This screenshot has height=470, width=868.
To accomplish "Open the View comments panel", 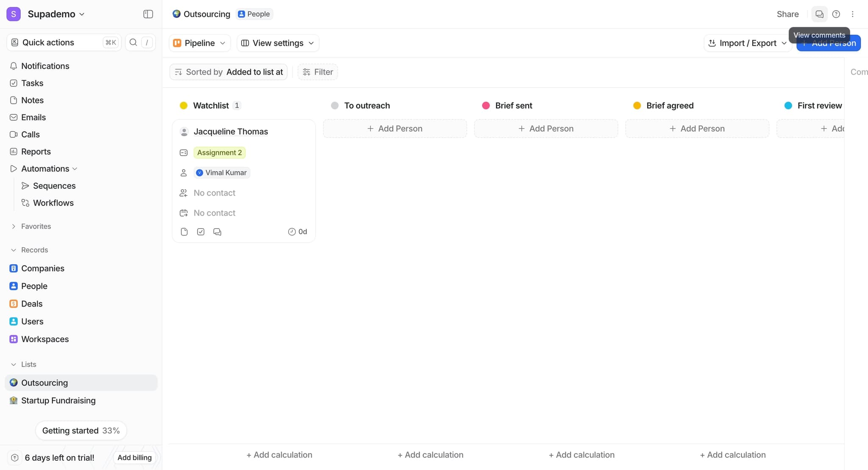I will pyautogui.click(x=819, y=14).
